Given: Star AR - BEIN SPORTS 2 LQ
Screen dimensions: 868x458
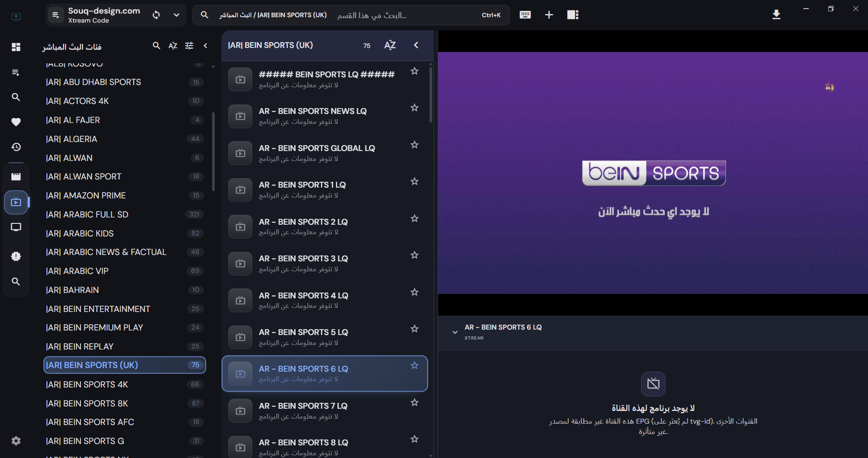Looking at the screenshot, I should (415, 218).
